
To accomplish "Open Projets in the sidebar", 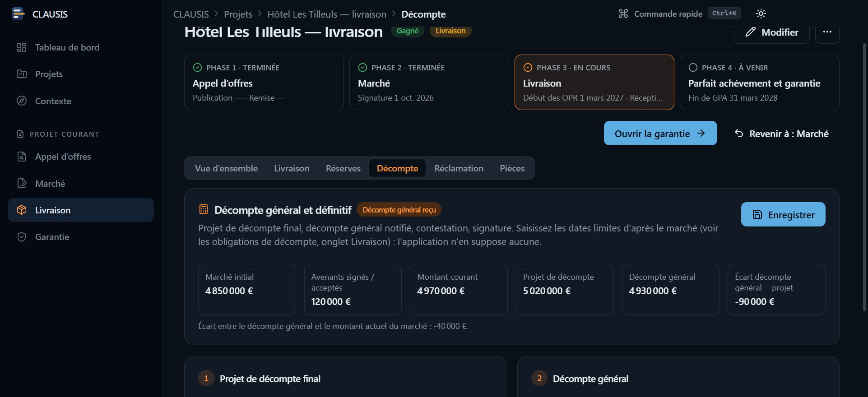I will pyautogui.click(x=81, y=74).
